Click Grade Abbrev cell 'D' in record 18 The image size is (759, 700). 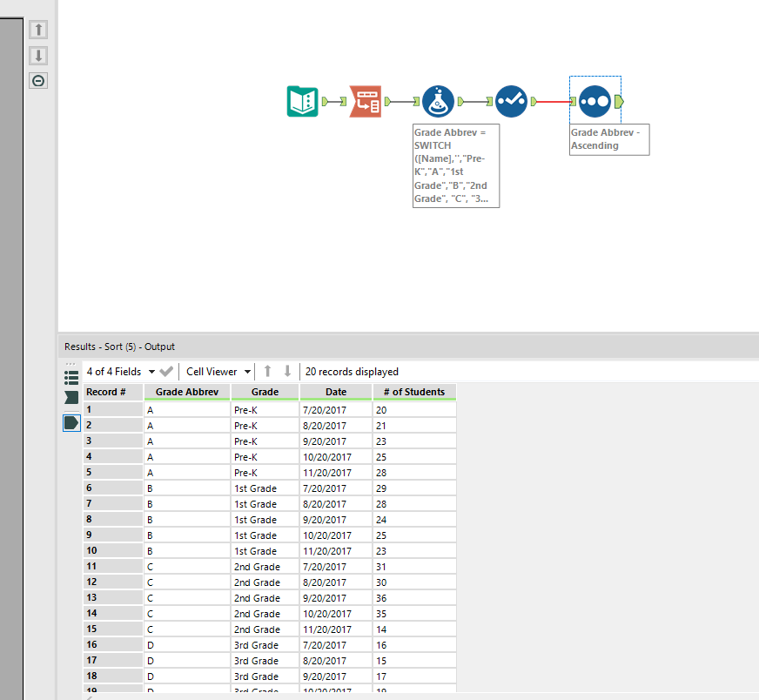(x=187, y=676)
